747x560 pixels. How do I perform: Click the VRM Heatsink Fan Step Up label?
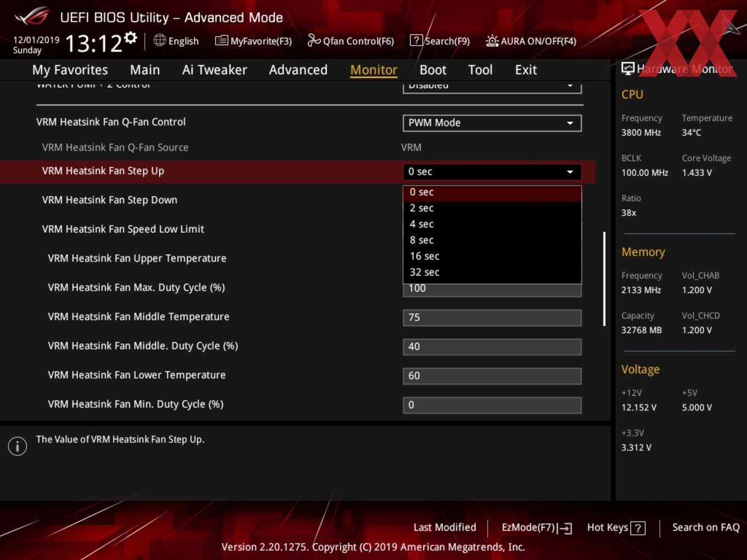click(103, 171)
